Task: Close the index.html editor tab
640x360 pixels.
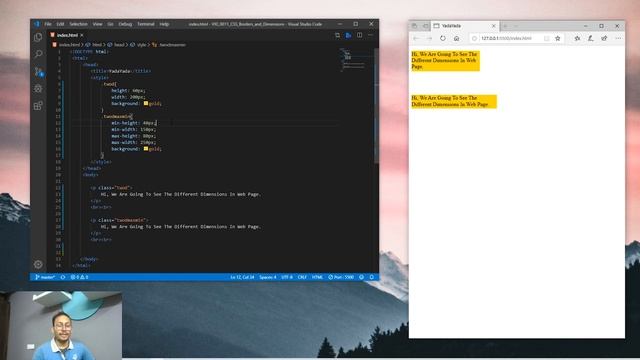Action: click(82, 36)
